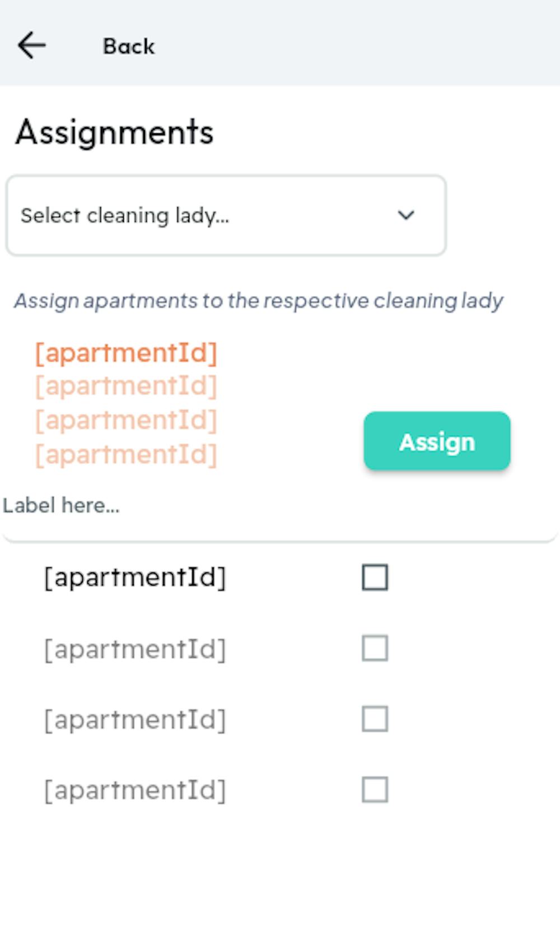Click the back arrow icon
This screenshot has height=927, width=560.
tap(31, 45)
